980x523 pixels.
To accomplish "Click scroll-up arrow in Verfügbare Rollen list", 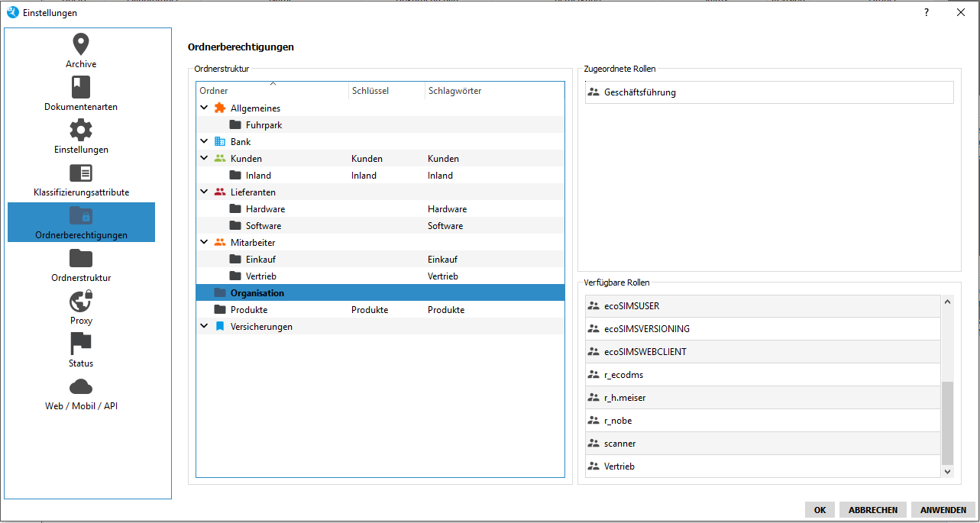I will [948, 302].
